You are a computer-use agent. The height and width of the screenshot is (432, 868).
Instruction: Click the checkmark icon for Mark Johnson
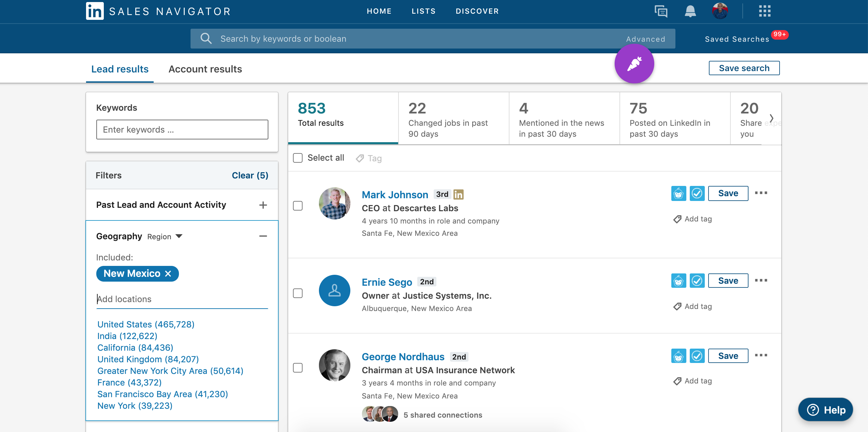tap(697, 193)
